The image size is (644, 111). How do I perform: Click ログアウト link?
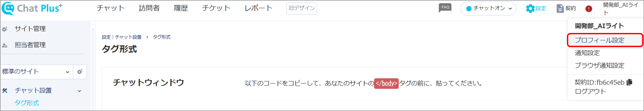[x=590, y=91]
